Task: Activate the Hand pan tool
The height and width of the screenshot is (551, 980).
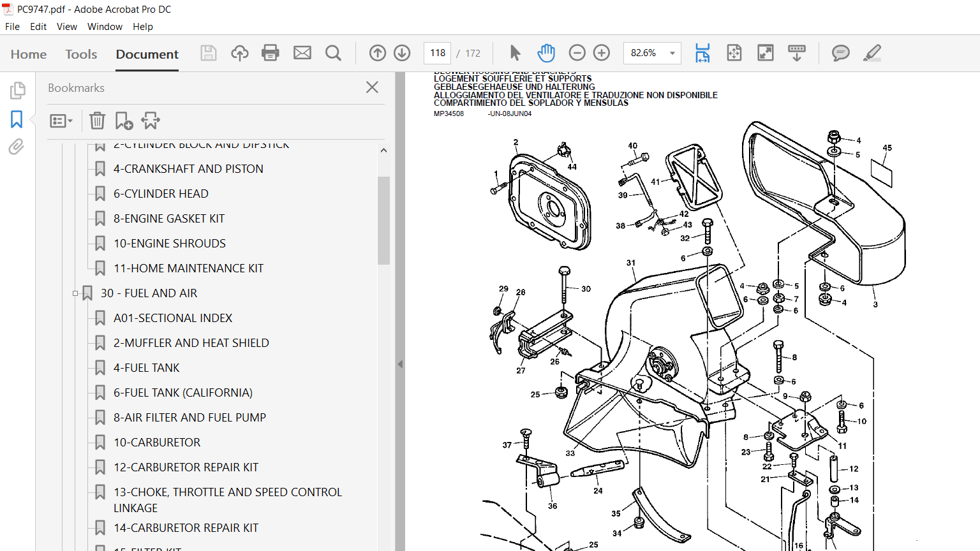Action: (x=546, y=53)
